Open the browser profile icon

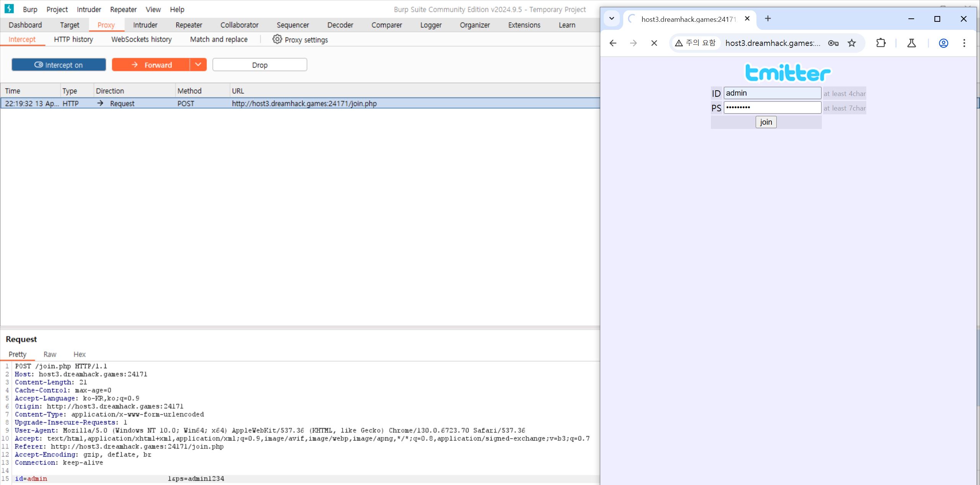point(943,43)
